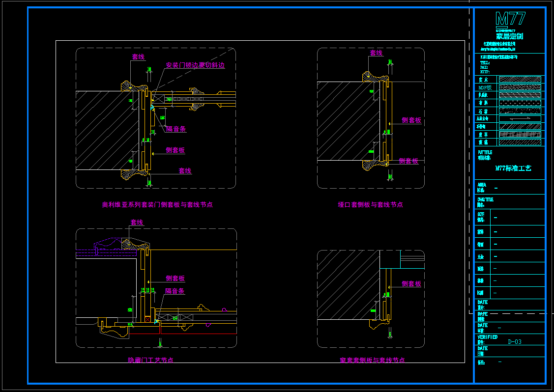Click the 隐藏门工艺节点 caption
Viewport: 554px width, 392px height.
point(150,360)
